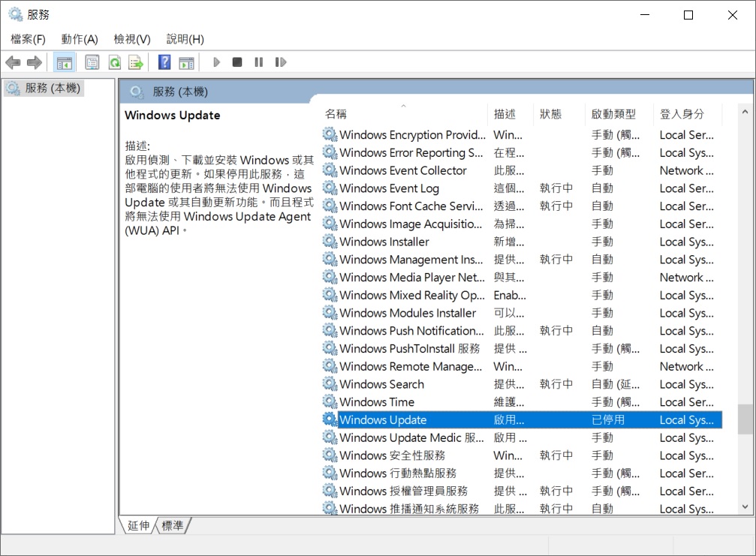The image size is (756, 556).
Task: Open the blue Help question mark icon
Action: point(164,62)
